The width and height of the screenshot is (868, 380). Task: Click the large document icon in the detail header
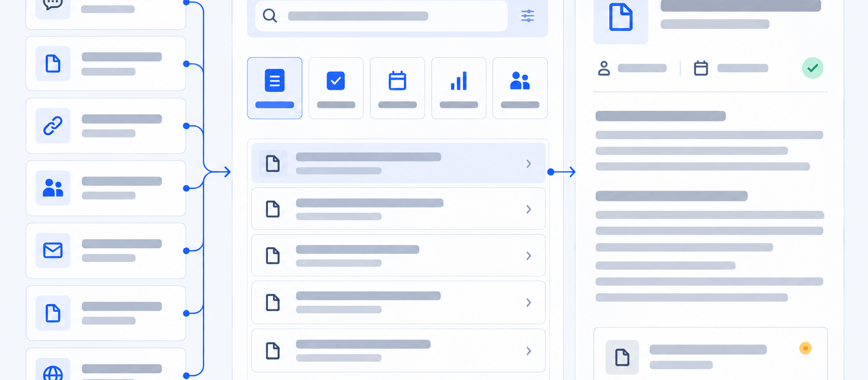pyautogui.click(x=621, y=17)
